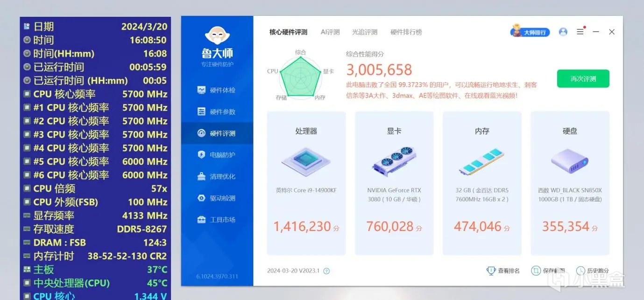Viewport: 644px width, 300px height.
Task: Click the score 3,005,658
Action: click(x=379, y=70)
